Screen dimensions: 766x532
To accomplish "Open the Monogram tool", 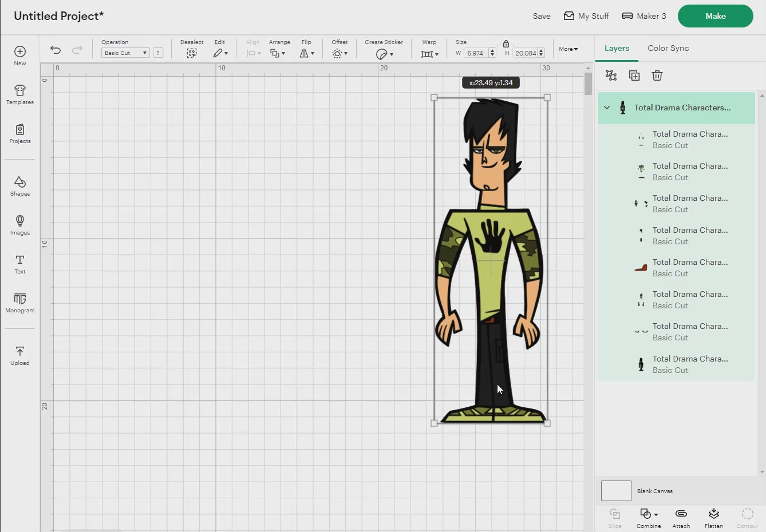I will (20, 303).
